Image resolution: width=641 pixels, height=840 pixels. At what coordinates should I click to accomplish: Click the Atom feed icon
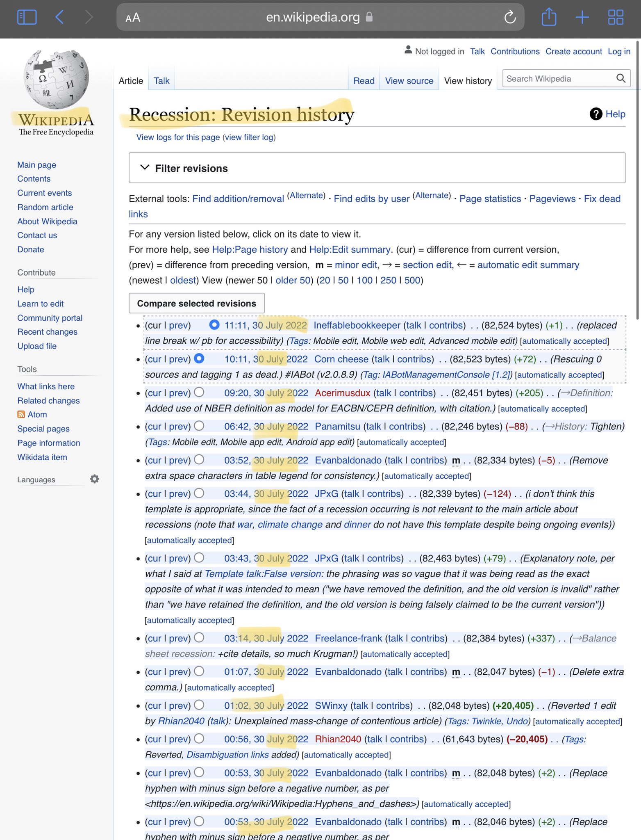click(x=21, y=415)
